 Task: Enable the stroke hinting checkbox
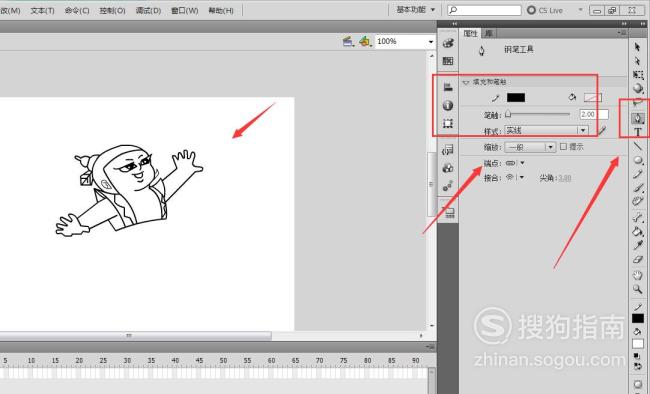(x=563, y=146)
